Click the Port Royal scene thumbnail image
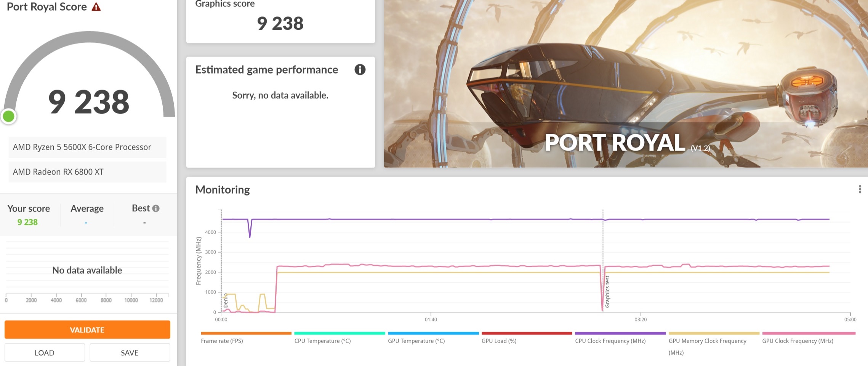 (x=626, y=83)
